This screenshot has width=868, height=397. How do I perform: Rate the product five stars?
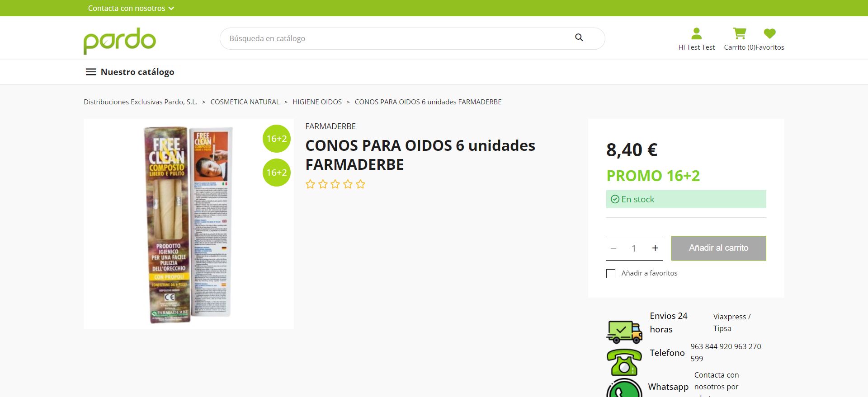360,184
